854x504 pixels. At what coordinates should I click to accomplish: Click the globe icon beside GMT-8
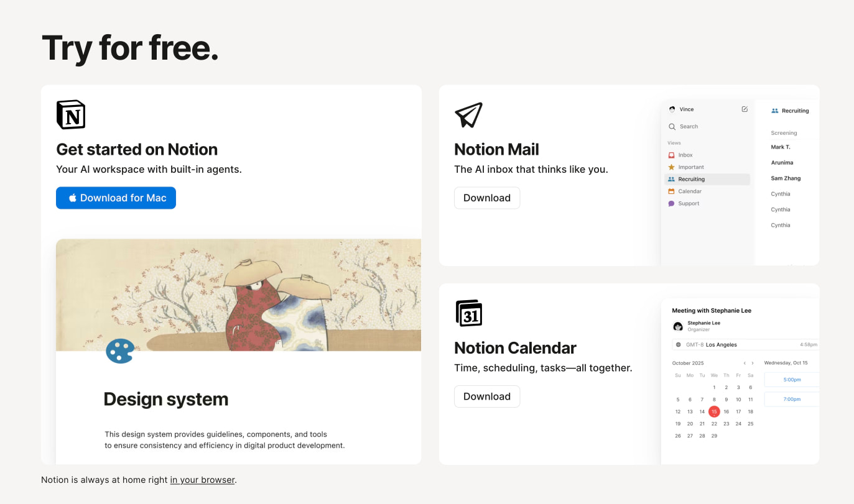[x=678, y=344]
